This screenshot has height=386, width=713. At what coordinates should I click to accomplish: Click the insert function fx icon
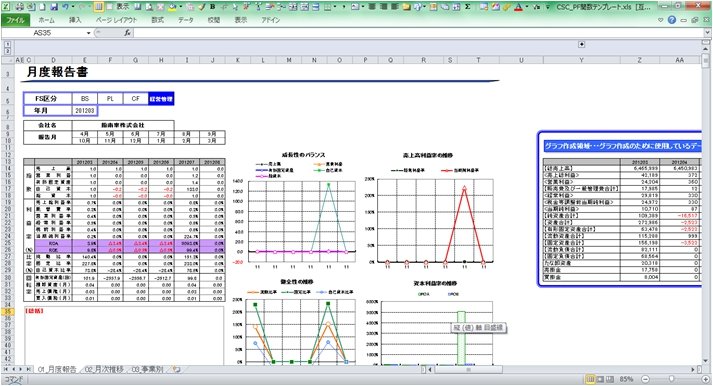pos(127,33)
